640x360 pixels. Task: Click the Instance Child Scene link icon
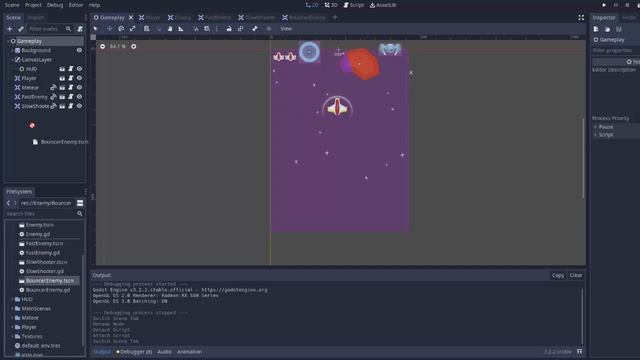pos(21,29)
